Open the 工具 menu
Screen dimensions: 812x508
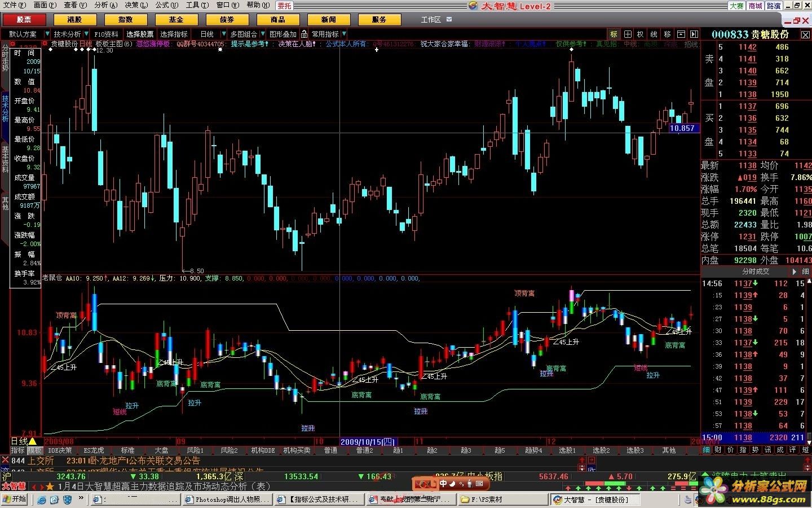click(197, 5)
